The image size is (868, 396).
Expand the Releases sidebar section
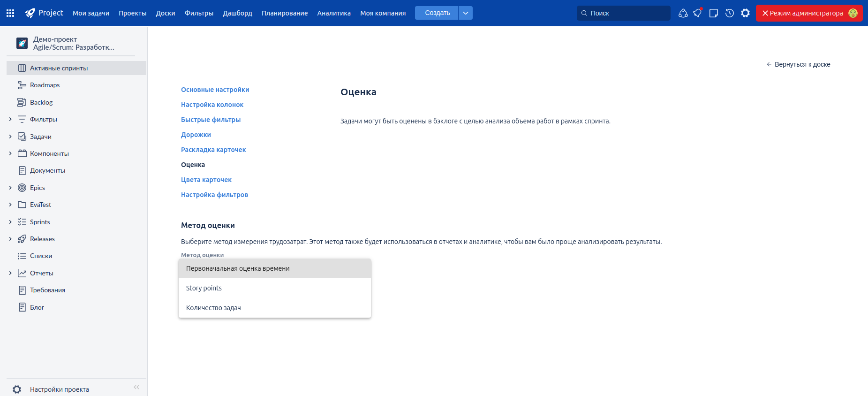coord(10,239)
